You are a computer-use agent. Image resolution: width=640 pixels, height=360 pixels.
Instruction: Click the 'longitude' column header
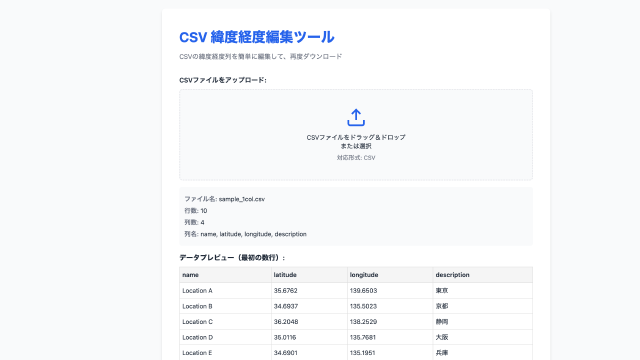[x=390, y=275]
